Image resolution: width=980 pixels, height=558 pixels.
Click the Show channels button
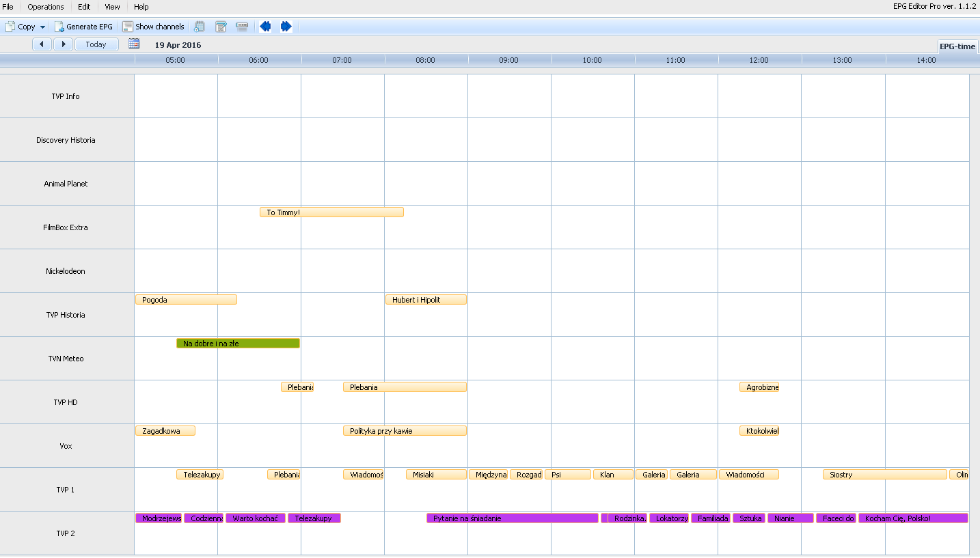tap(154, 27)
